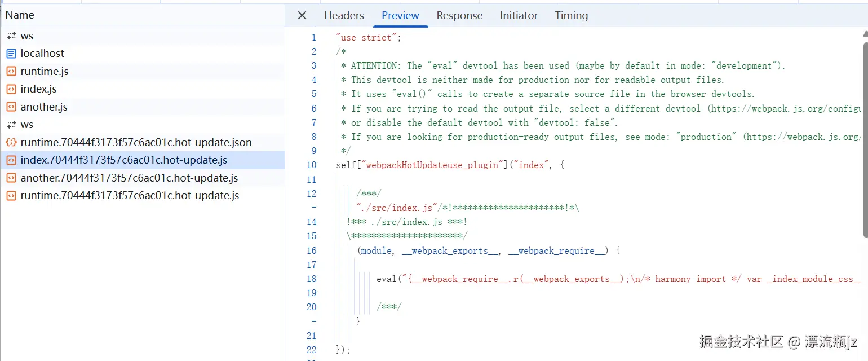Image resolution: width=868 pixels, height=361 pixels.
Task: Select runtime.70444f3173f57c6ac01c.hot-update.json request
Action: coord(142,142)
